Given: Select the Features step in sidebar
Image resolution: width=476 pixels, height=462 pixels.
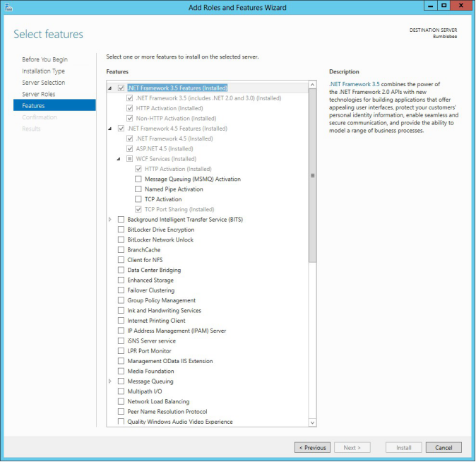Looking at the screenshot, I should pos(54,105).
